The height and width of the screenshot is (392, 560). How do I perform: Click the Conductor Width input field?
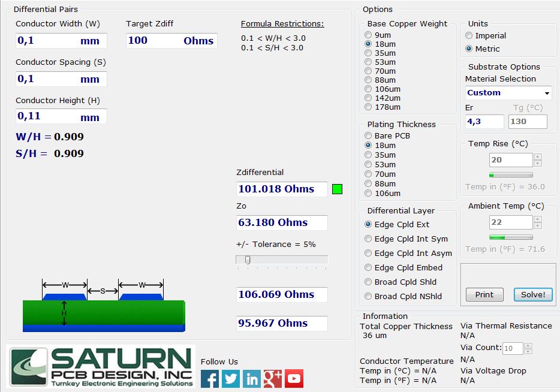point(61,41)
